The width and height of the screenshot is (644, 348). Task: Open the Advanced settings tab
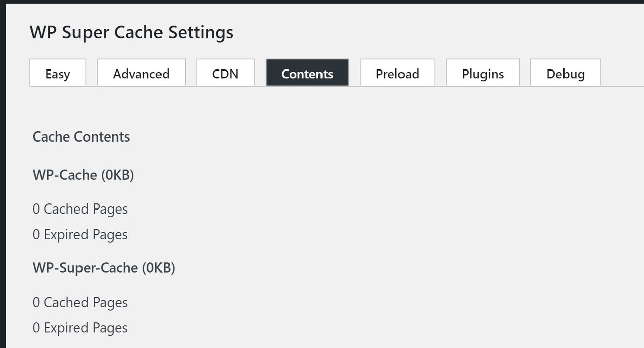coord(141,73)
